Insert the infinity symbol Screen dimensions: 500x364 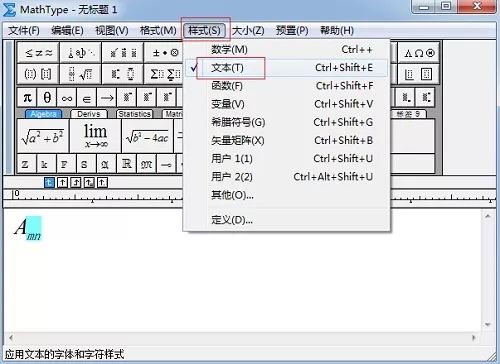point(67,98)
